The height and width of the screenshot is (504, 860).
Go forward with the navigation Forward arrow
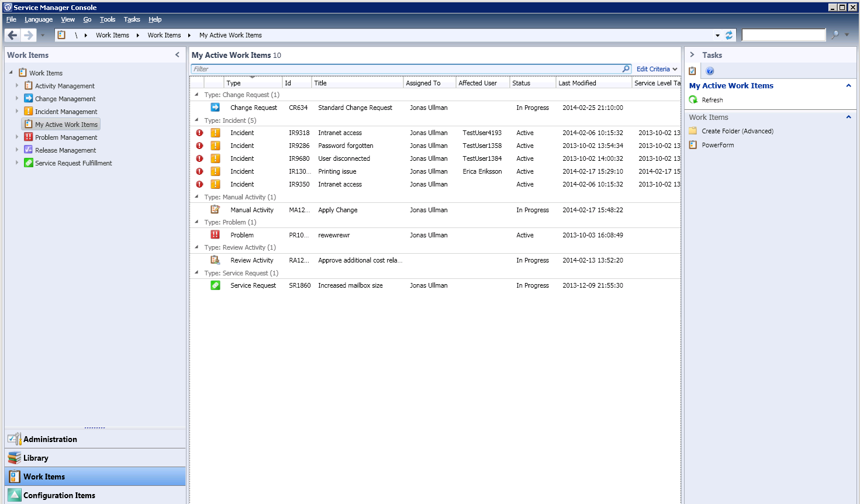pos(28,35)
